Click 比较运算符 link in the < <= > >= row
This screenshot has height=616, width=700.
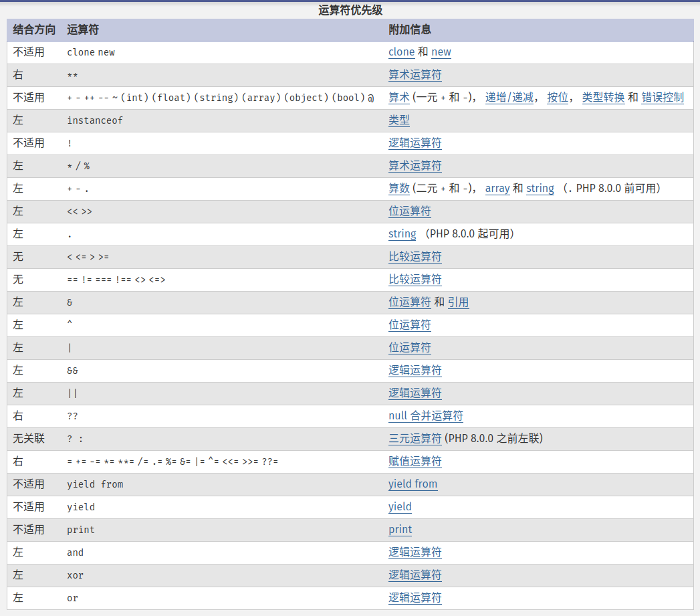point(415,257)
